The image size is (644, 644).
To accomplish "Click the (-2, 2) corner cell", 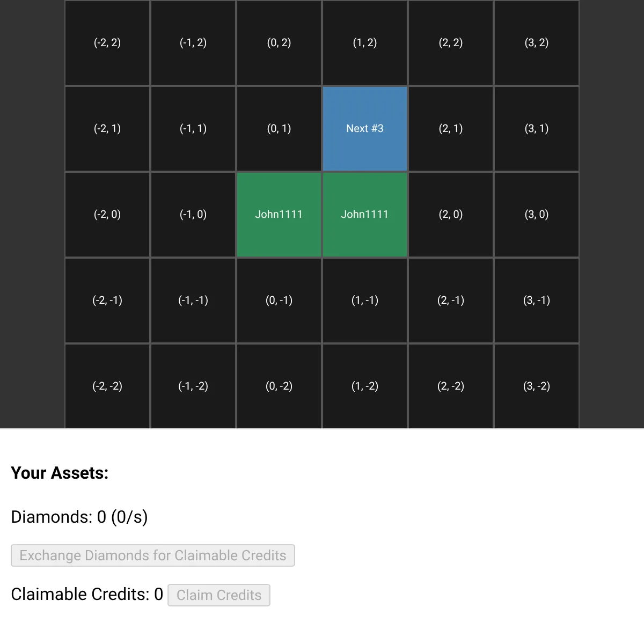I will pos(107,43).
